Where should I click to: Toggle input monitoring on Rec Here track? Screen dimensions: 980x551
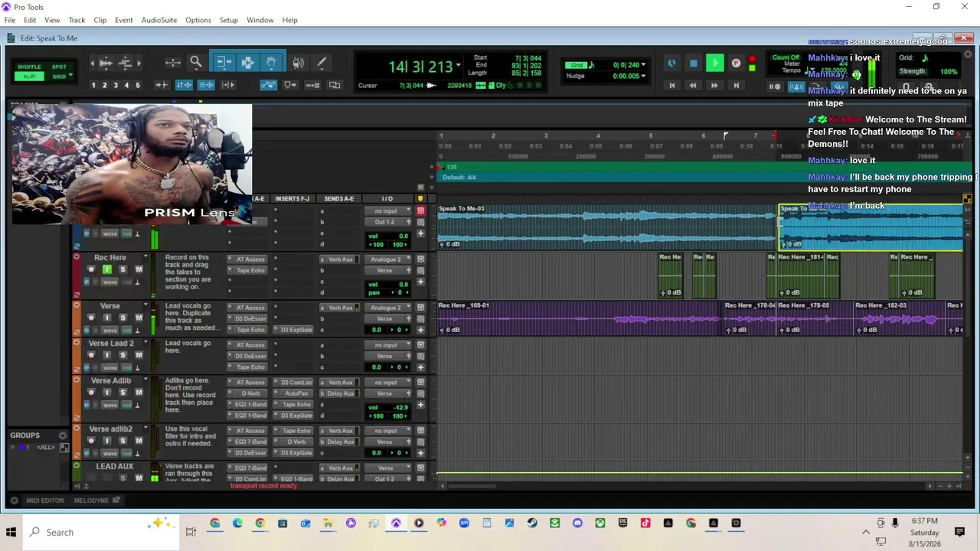pyautogui.click(x=106, y=269)
